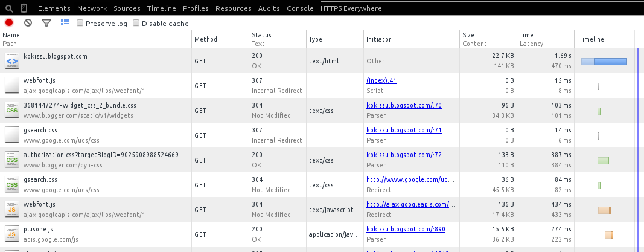This screenshot has width=644, height=252.
Task: Sort requests by Status column header
Action: 262,35
